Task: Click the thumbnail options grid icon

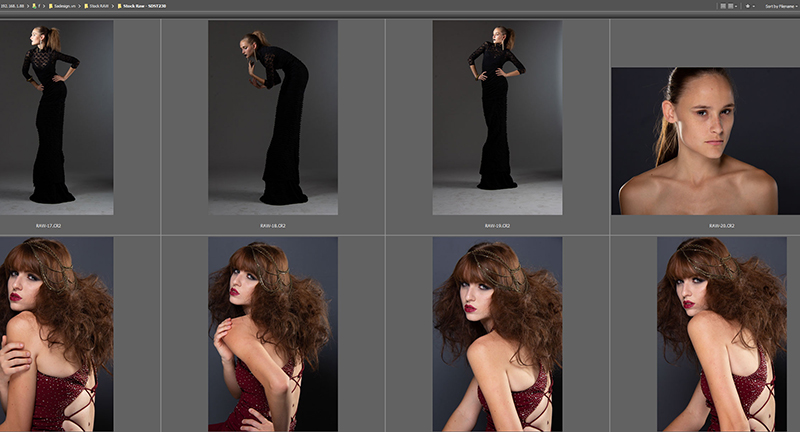Action: tap(731, 6)
